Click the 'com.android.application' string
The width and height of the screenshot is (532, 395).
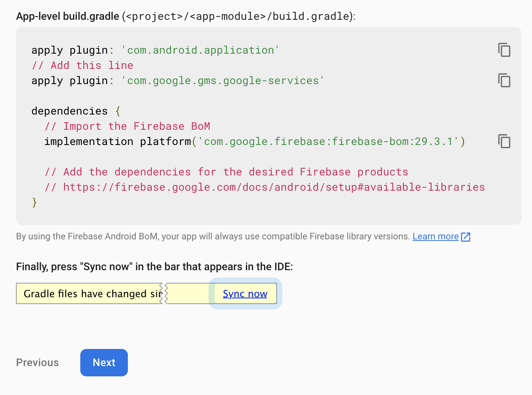coord(200,50)
